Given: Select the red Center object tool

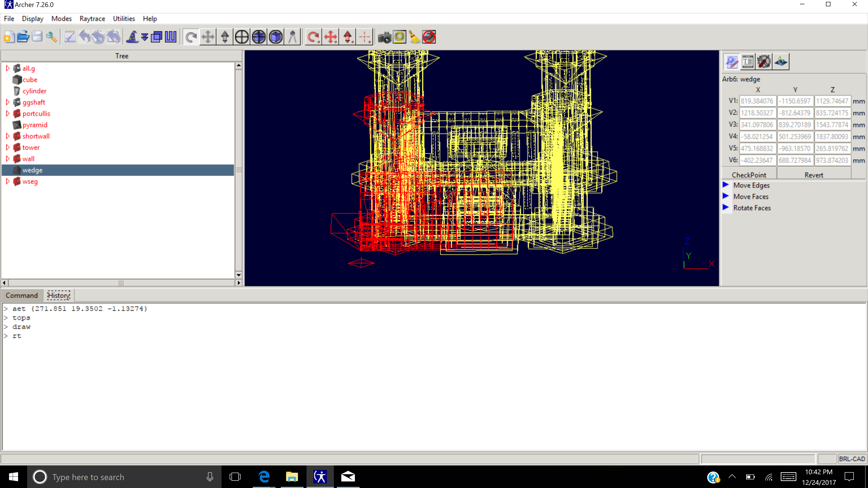Looking at the screenshot, I should pos(365,37).
